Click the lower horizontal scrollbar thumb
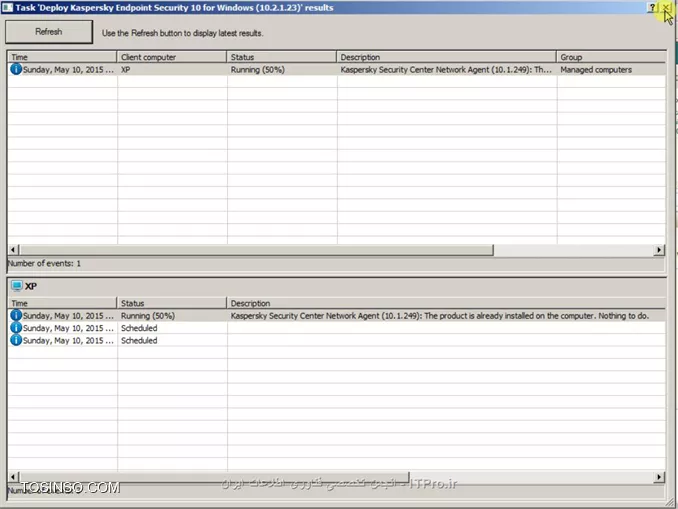Image resolution: width=678 pixels, height=509 pixels. 214,477
